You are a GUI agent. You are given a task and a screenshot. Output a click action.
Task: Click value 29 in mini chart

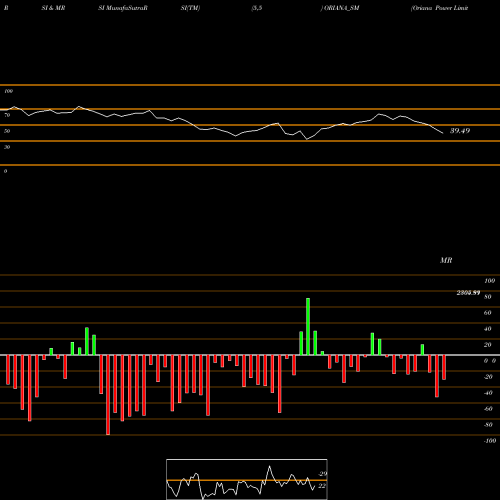pos(323,474)
